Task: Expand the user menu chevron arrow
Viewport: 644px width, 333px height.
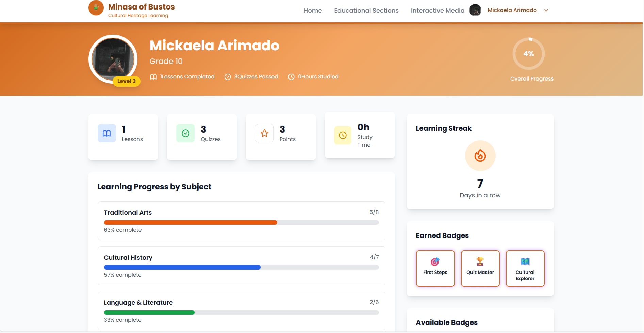Action: point(546,10)
